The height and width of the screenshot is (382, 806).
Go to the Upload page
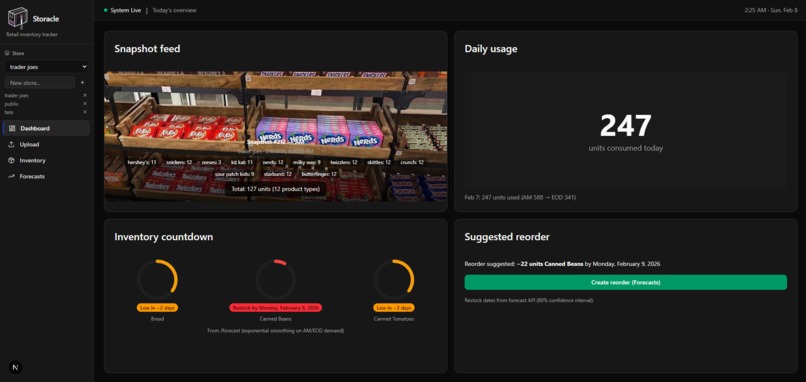pos(47,144)
